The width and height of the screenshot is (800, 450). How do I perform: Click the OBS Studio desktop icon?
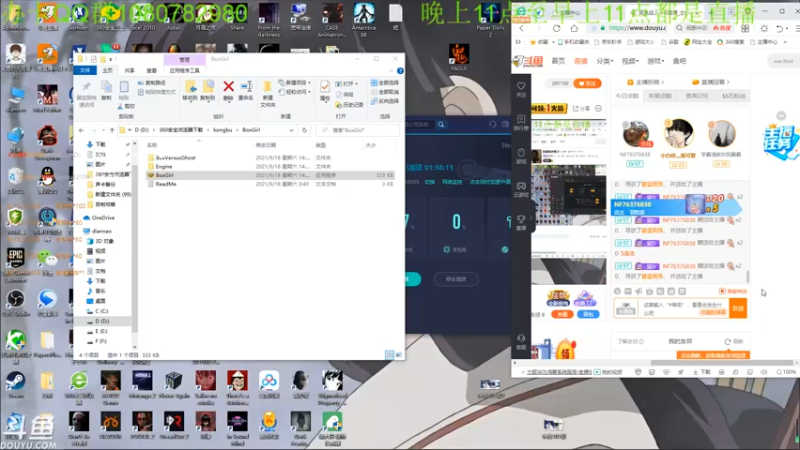pos(15,302)
